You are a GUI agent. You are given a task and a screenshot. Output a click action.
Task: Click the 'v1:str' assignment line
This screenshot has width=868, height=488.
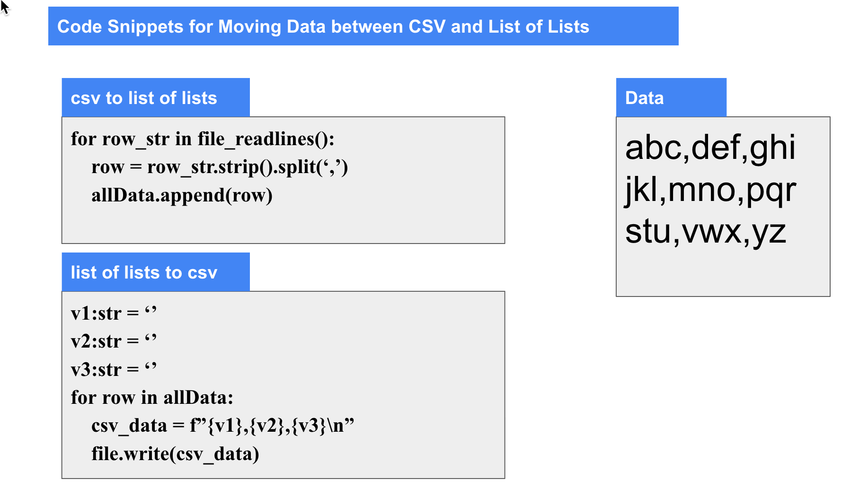pos(114,313)
